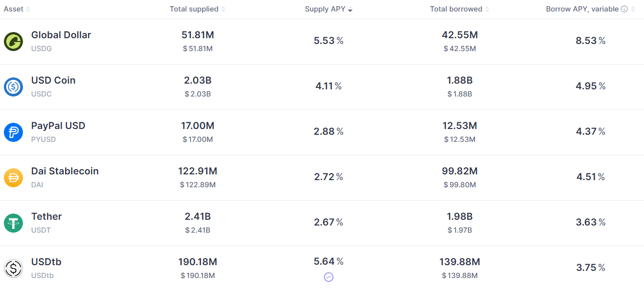
Task: Click the Global Dollar USDG token icon
Action: coord(13,42)
